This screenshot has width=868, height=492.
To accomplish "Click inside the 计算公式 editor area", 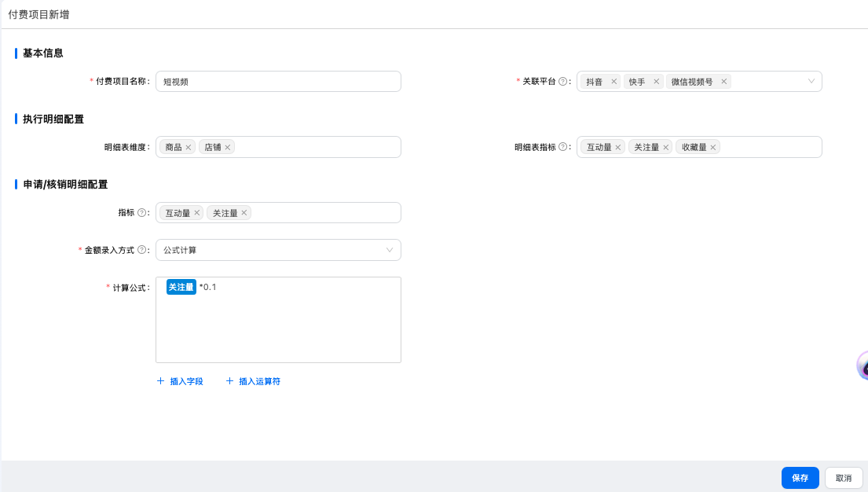I will pyautogui.click(x=278, y=320).
